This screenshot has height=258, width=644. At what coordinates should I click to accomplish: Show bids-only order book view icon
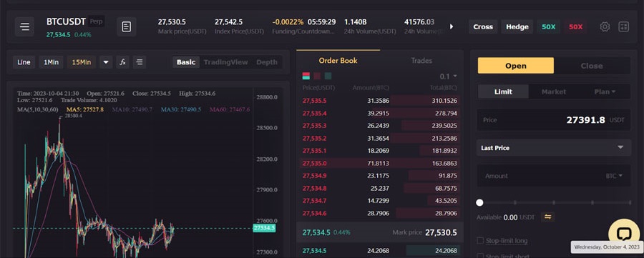(x=328, y=76)
